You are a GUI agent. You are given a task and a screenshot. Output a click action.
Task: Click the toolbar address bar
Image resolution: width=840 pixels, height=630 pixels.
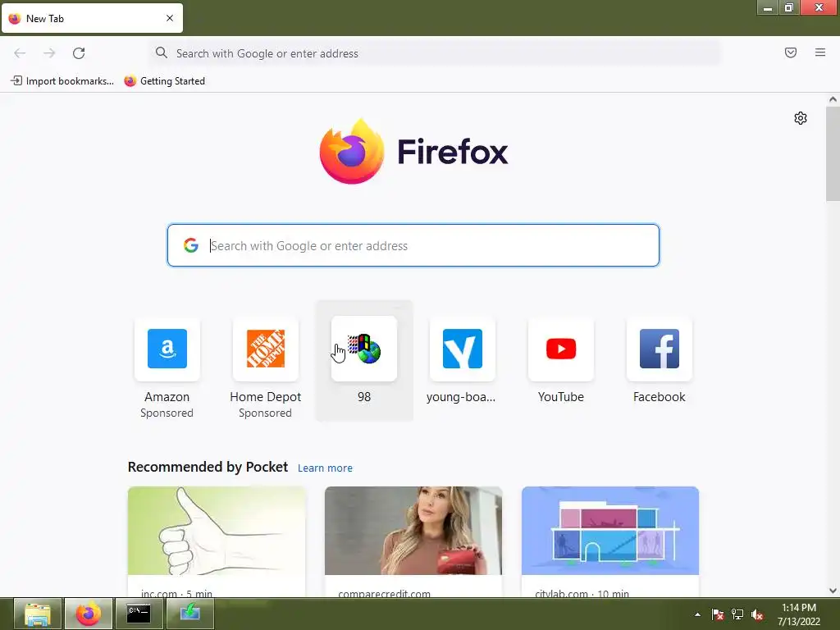click(x=434, y=53)
